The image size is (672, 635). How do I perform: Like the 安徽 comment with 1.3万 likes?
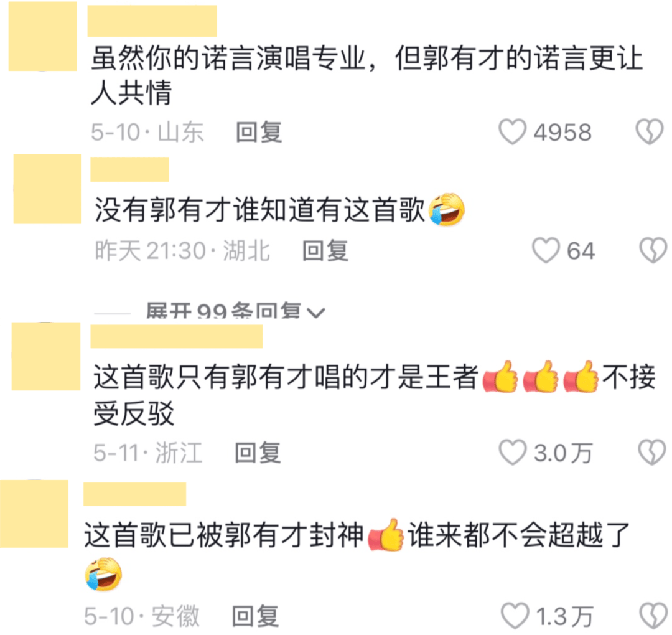pos(515,616)
